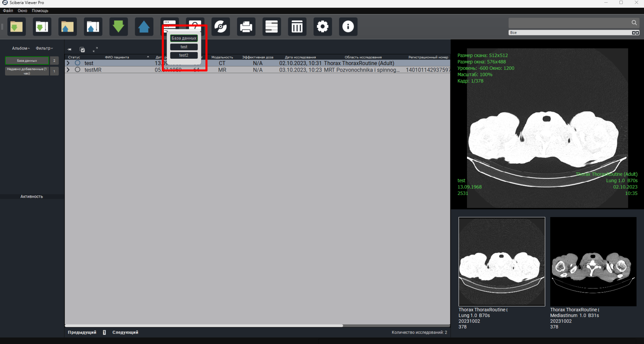Choose База данных in popup list
The height and width of the screenshot is (344, 644).
(184, 38)
